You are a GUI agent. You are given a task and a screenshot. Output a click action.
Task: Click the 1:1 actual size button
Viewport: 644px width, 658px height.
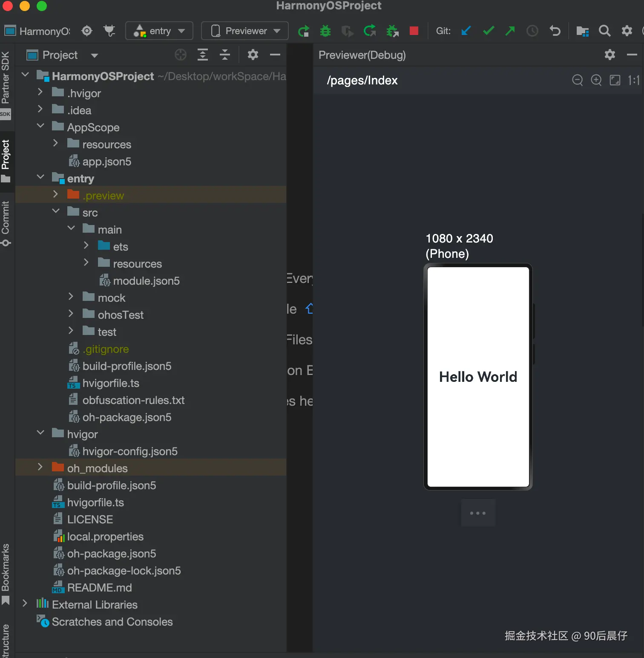click(634, 80)
